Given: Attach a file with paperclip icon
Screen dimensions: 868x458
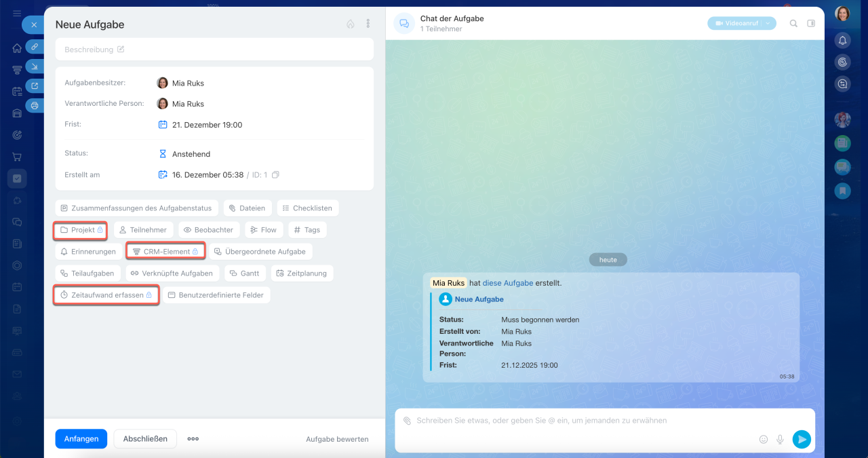Looking at the screenshot, I should tap(407, 421).
